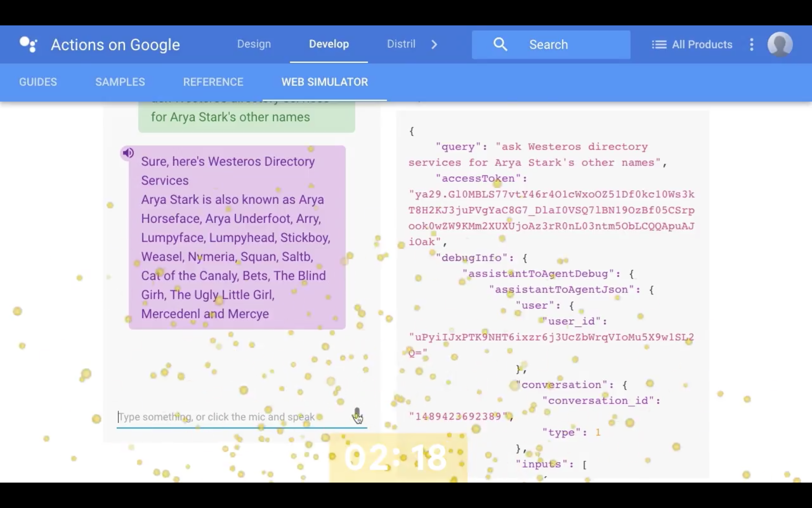812x508 pixels.
Task: Click the "accessToken" key in JSON
Action: click(478, 178)
